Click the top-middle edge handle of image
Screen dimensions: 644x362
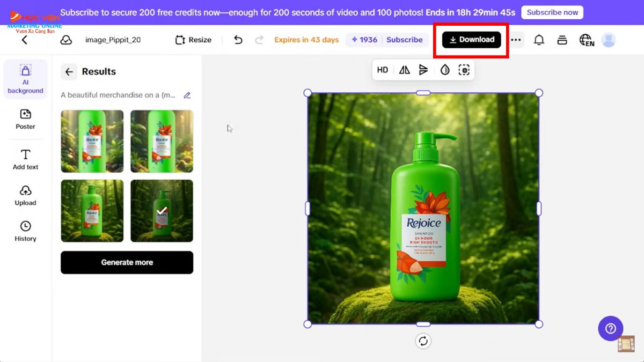[x=423, y=93]
